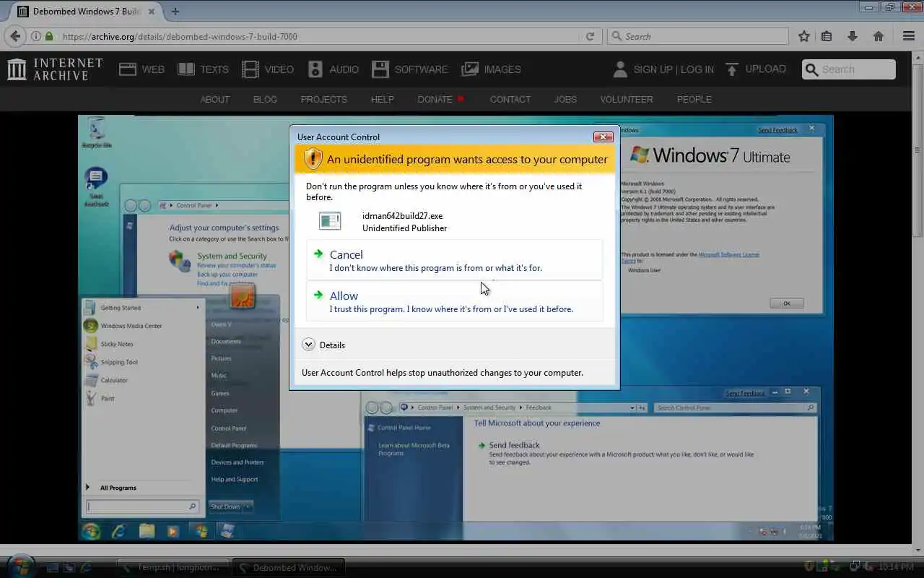This screenshot has width=924, height=578.
Task: Expand Details in User Account Control dialog
Action: click(x=323, y=345)
